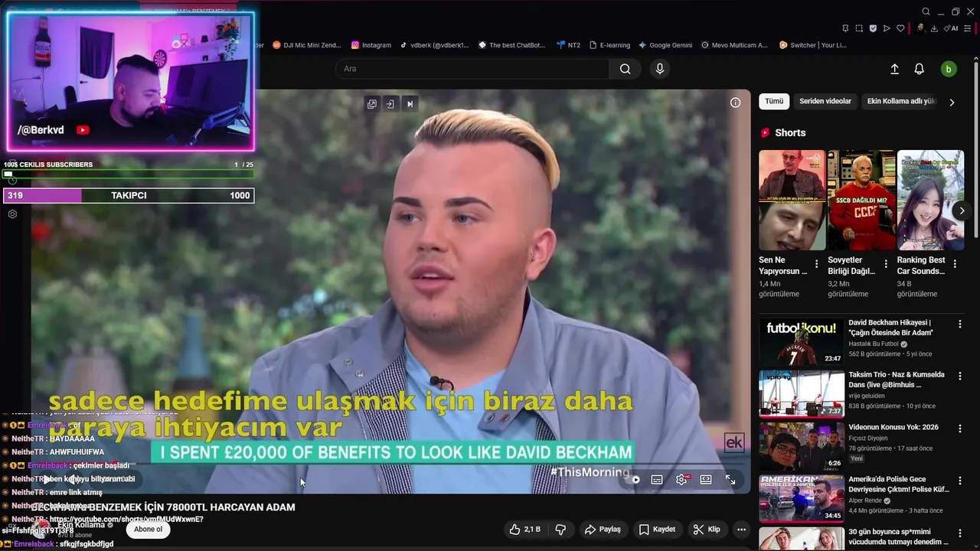Click the profile photo in browser toolbar
This screenshot has width=980, height=551.
click(x=921, y=28)
